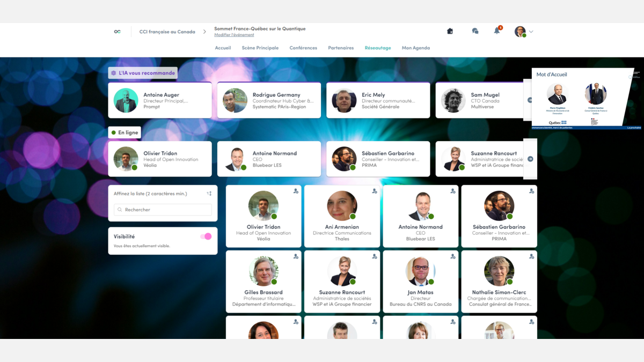The image size is (644, 362).
Task: Click the add-contact icon on Olivier Tridon's tile
Action: click(x=296, y=191)
